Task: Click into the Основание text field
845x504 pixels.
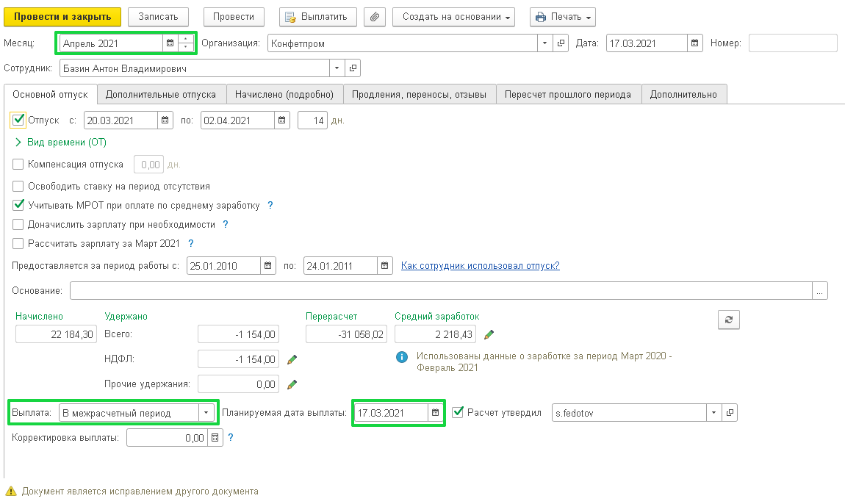Action: 441,291
